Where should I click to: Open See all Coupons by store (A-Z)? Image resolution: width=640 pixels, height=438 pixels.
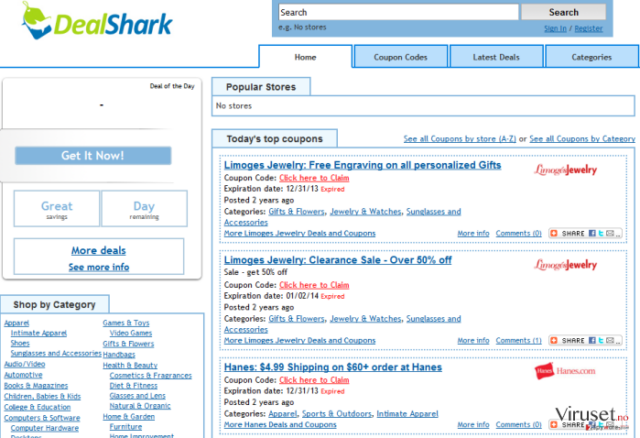point(460,139)
